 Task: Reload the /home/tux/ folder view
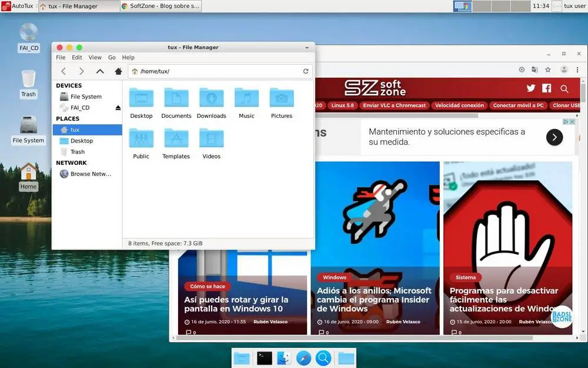(x=306, y=71)
